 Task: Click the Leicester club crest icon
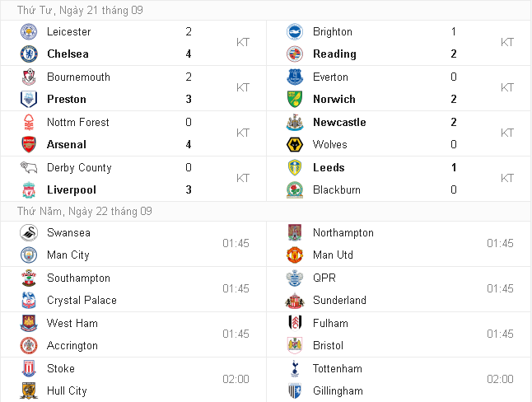[x=30, y=32]
